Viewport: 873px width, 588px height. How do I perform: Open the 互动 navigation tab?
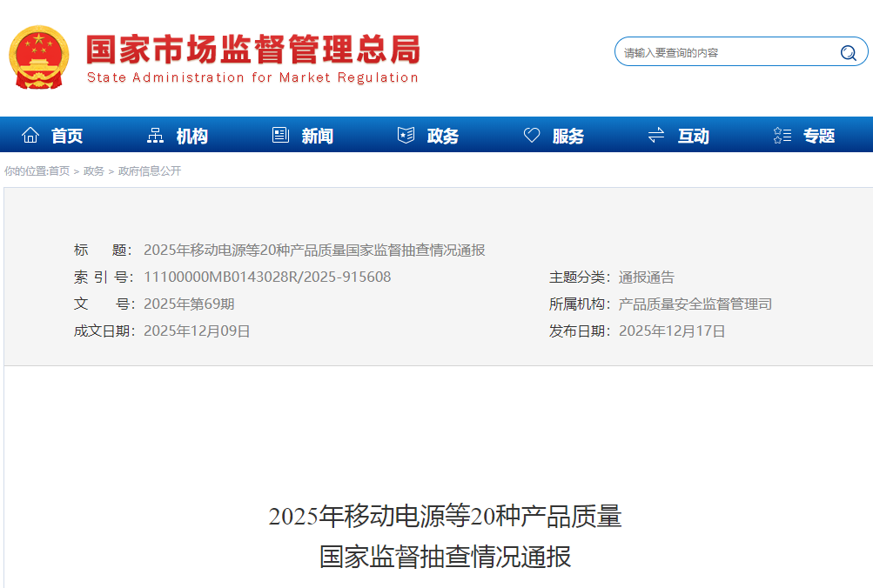point(694,136)
